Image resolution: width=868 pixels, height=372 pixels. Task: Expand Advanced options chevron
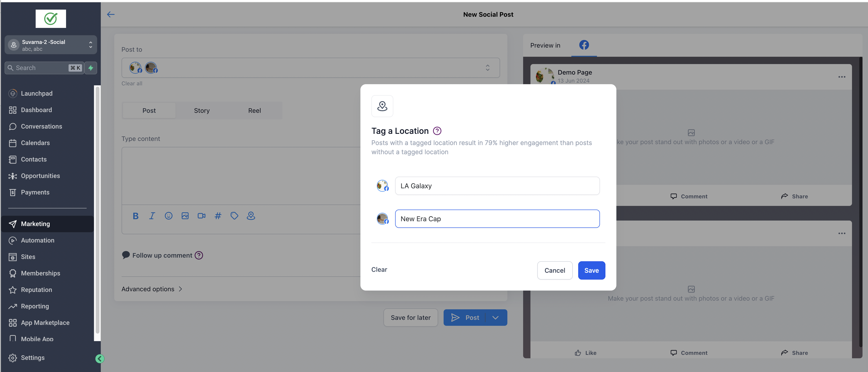[x=181, y=289]
